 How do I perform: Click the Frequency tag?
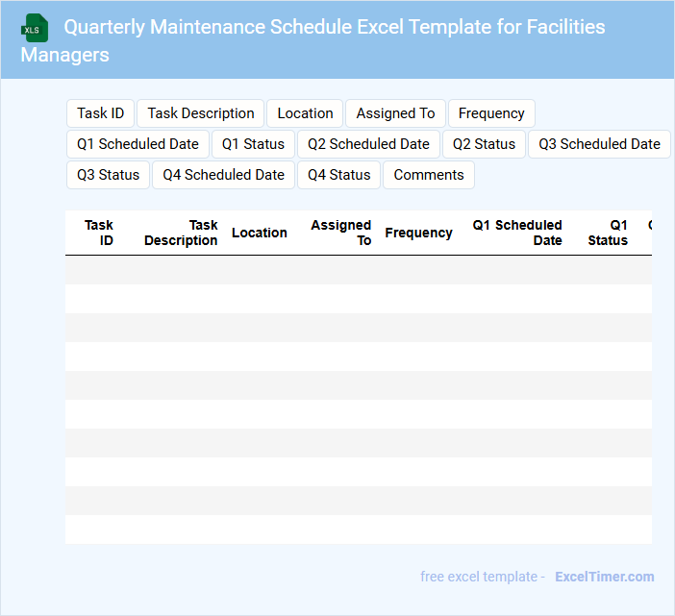point(491,113)
